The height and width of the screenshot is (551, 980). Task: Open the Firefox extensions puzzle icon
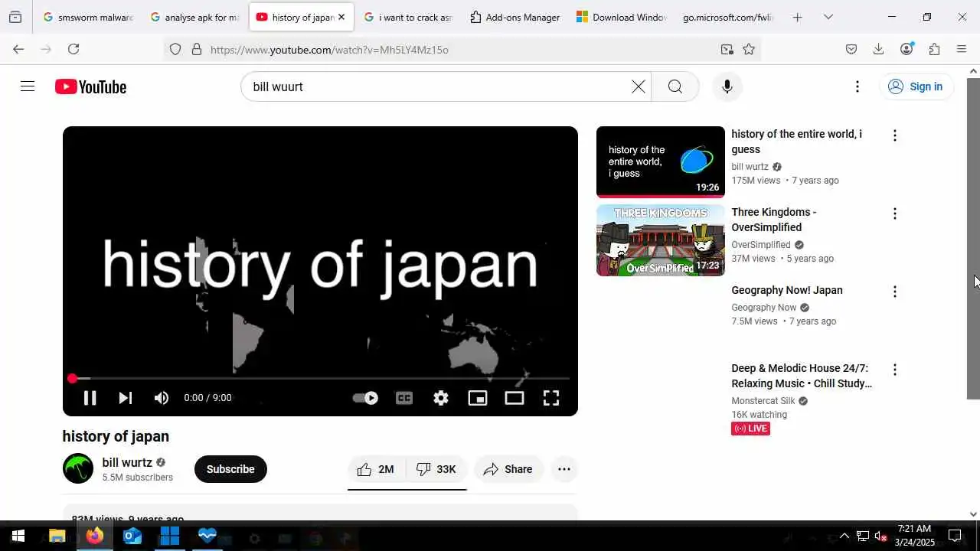[934, 49]
